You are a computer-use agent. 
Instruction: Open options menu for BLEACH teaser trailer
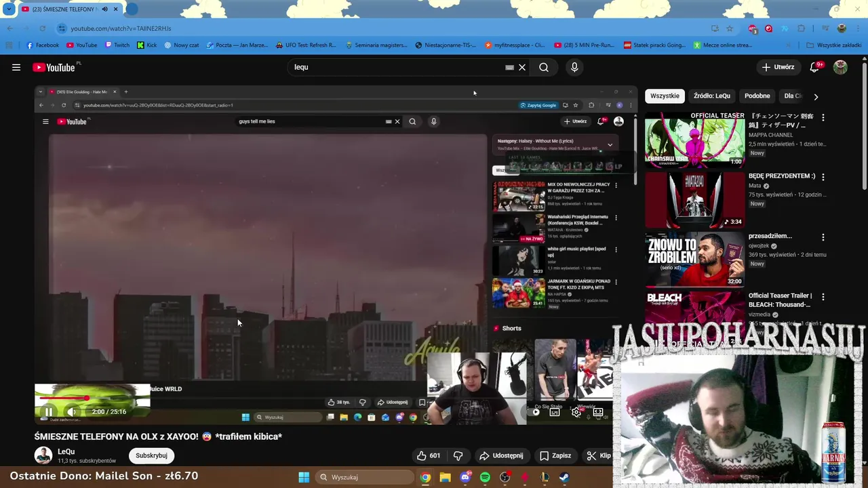tap(823, 297)
